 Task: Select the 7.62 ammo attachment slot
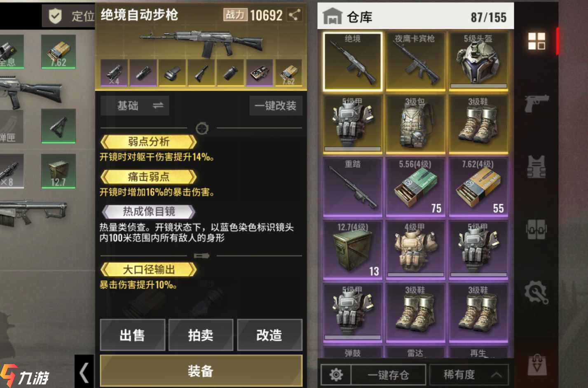coord(288,73)
